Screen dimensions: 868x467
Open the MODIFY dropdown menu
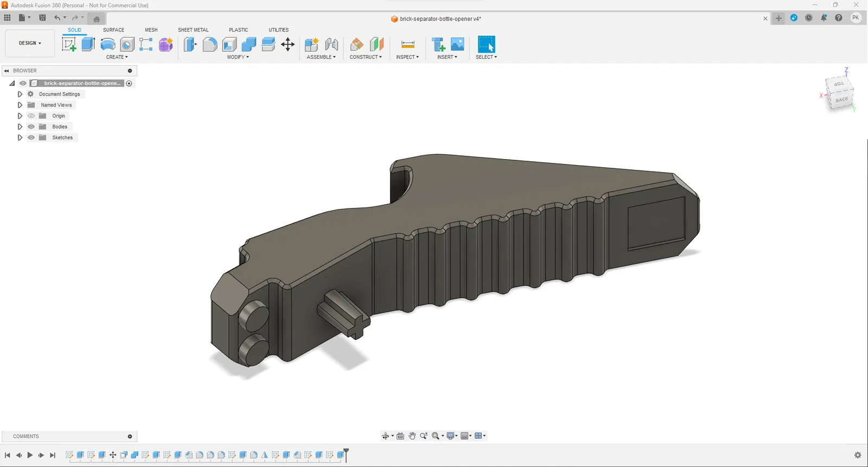[x=238, y=57]
